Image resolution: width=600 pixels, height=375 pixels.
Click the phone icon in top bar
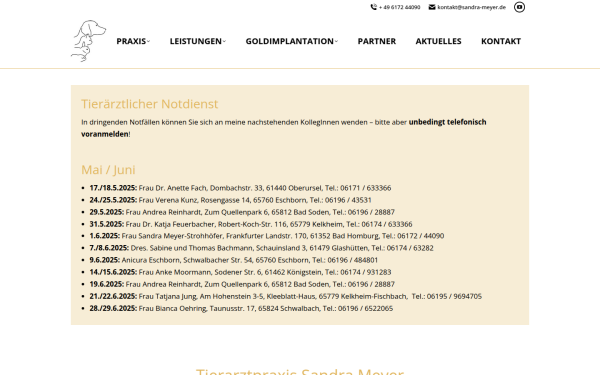(373, 7)
